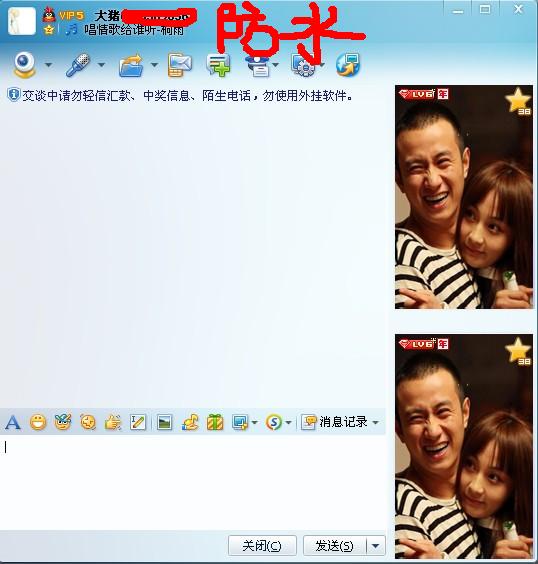Image resolution: width=538 pixels, height=564 pixels.
Task: Click into the message input box
Action: pos(193,482)
